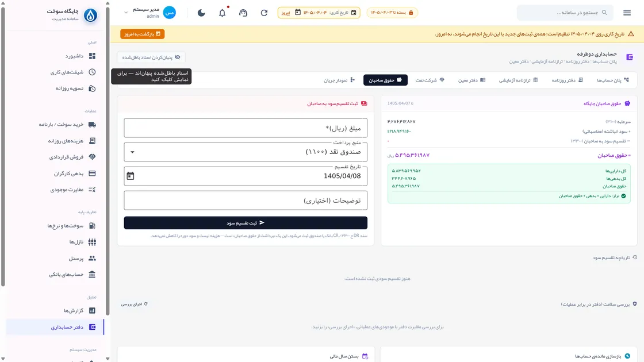Click the دفتر حسابداری wallet icon
This screenshot has height=362, width=644.
92,327
